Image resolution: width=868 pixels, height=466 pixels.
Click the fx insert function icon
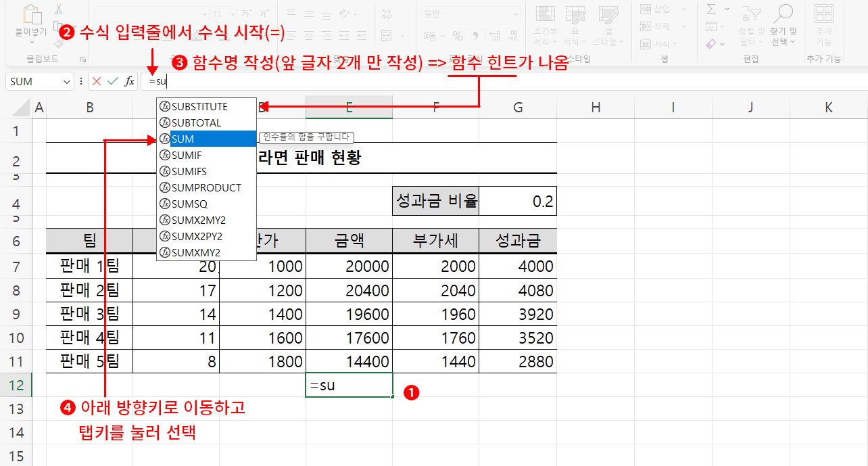[x=129, y=81]
